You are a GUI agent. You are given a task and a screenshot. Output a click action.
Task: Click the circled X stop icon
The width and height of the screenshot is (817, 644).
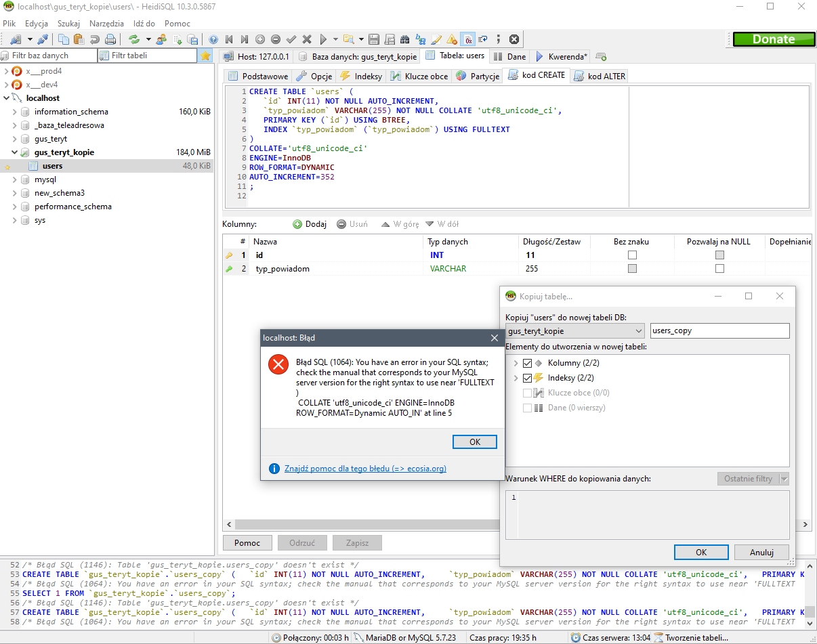pos(514,39)
